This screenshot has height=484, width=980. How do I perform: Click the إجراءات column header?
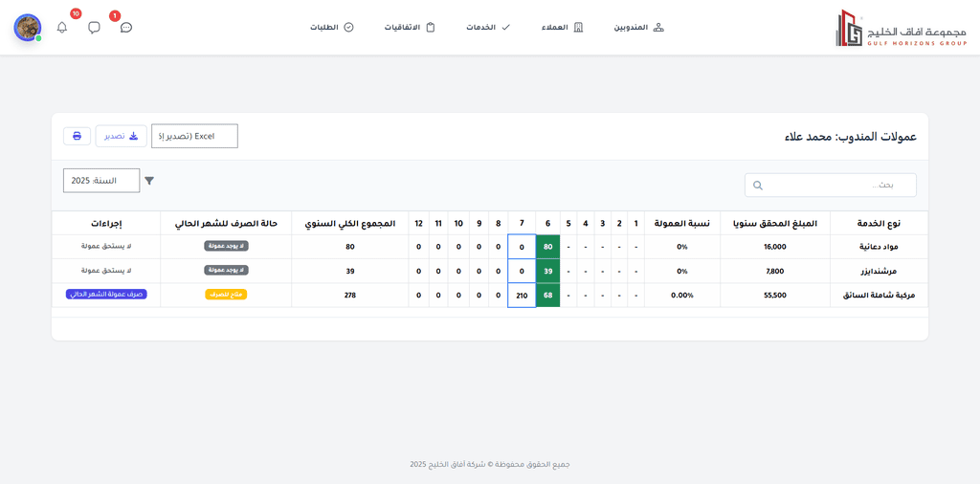coord(106,223)
